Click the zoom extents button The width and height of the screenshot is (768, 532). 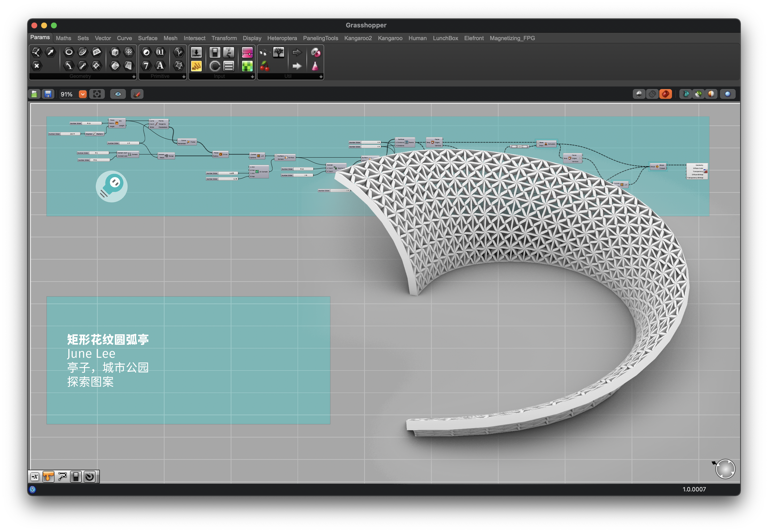(97, 94)
